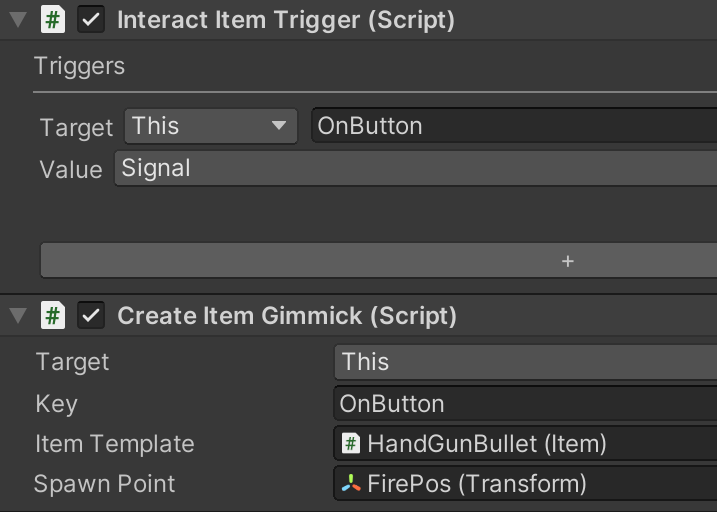Collapse the Interact Item Trigger component foldout

pos(18,20)
